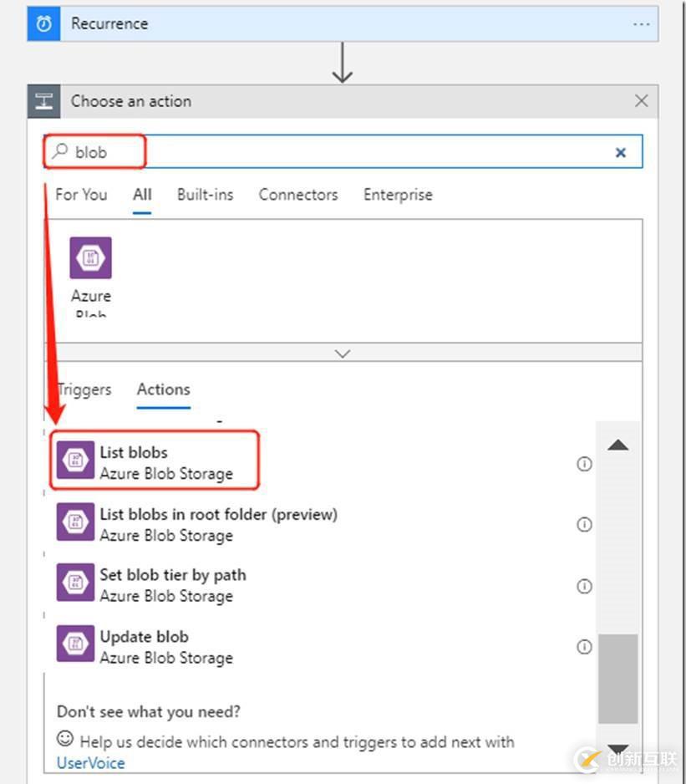
Task: Click the smiley feedback icon
Action: pos(65,739)
